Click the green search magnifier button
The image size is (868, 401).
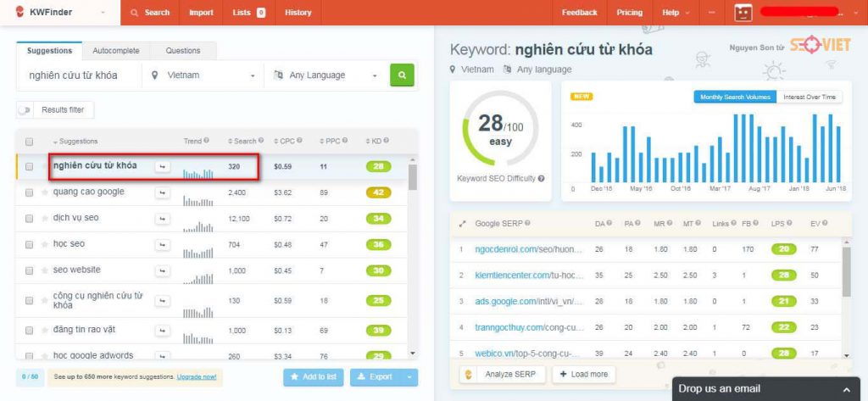[x=402, y=75]
